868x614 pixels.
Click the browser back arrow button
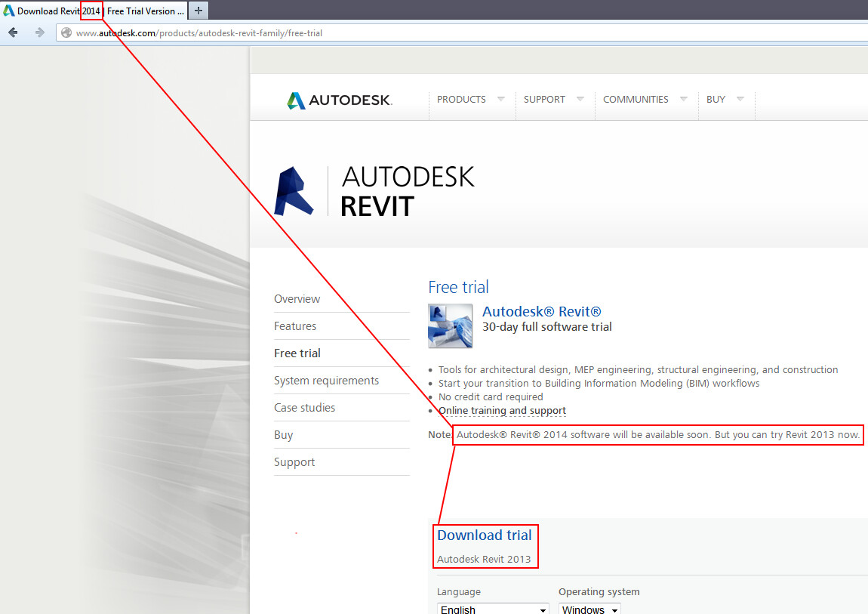coord(13,32)
